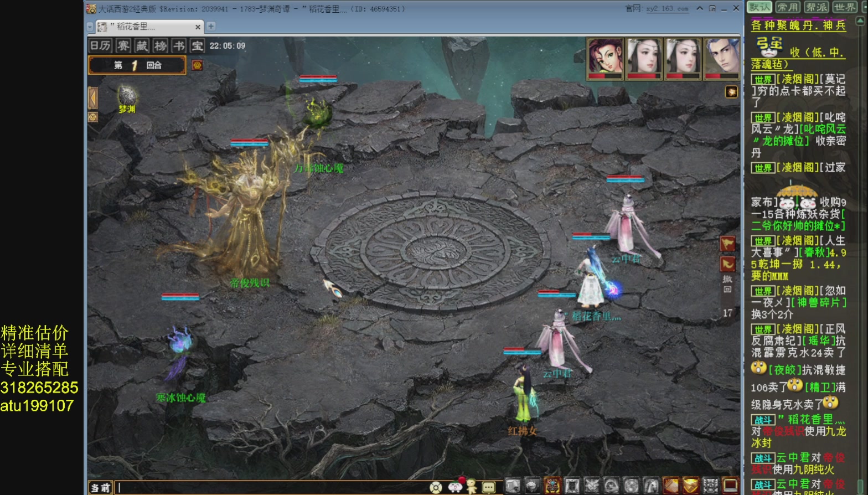Click the chat message input field
The height and width of the screenshot is (495, 868).
tap(271, 488)
